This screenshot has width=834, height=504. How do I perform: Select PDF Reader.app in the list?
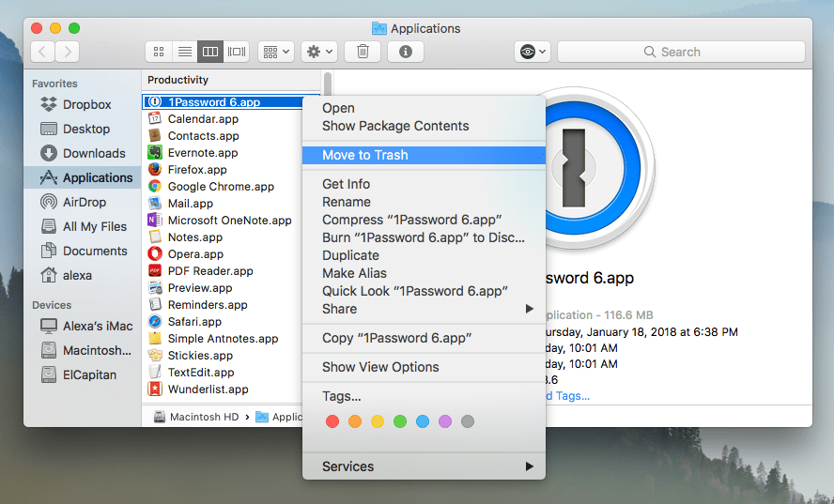pos(210,271)
